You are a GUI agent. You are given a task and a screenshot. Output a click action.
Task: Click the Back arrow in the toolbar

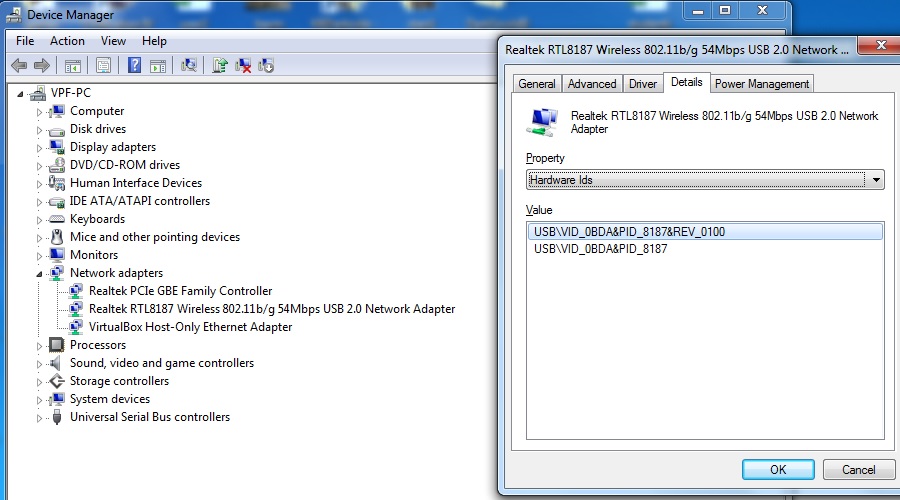(19, 65)
